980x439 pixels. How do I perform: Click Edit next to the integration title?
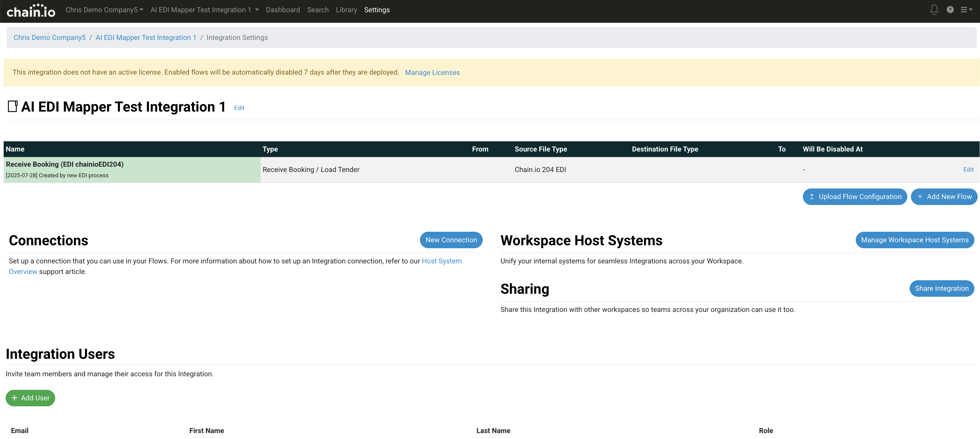pos(239,108)
